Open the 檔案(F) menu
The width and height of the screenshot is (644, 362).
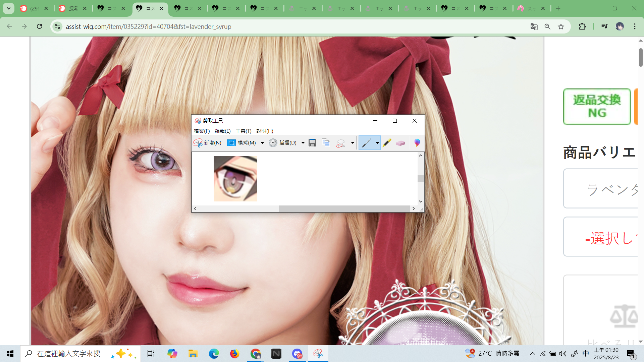coord(202,131)
